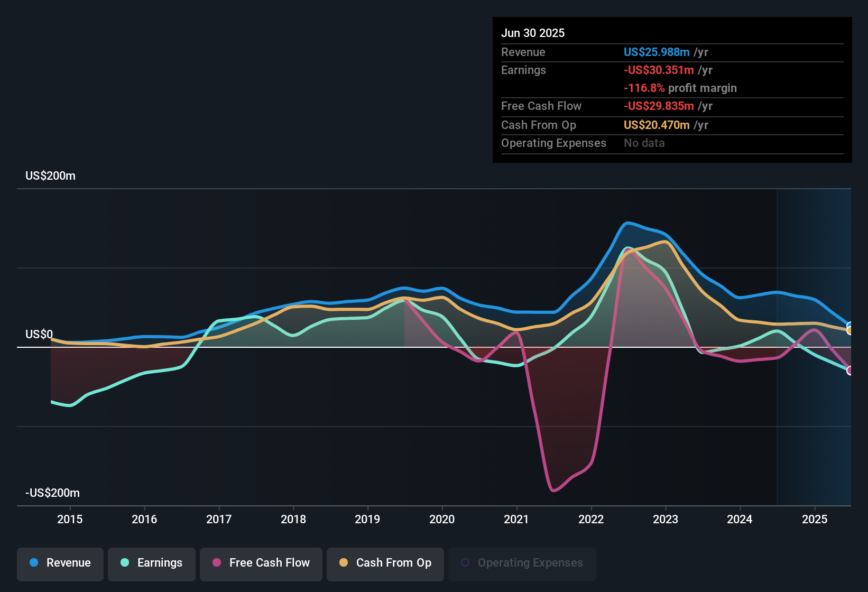Toggle the Revenue series visibility
The image size is (868, 592).
click(60, 563)
